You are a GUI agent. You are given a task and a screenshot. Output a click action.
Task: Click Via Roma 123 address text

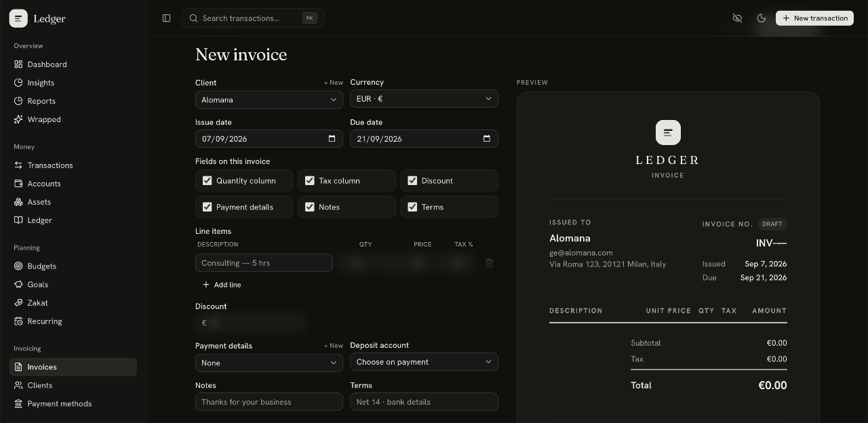click(x=608, y=264)
